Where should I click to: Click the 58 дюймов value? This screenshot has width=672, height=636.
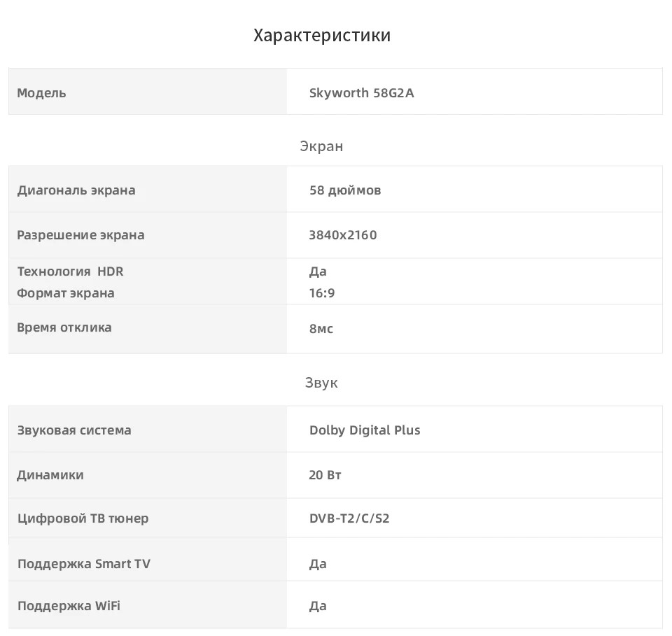pos(345,190)
